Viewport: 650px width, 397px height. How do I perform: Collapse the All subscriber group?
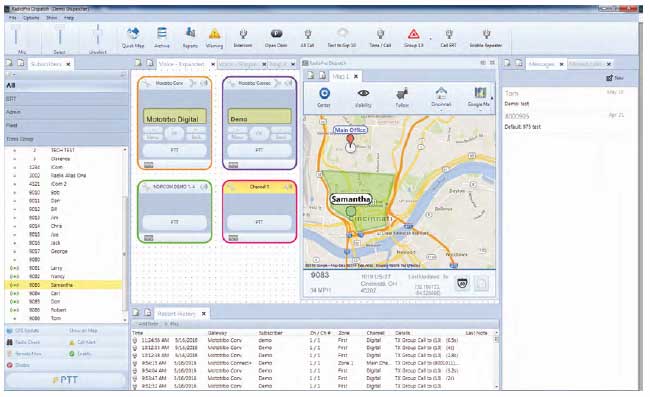coord(66,85)
